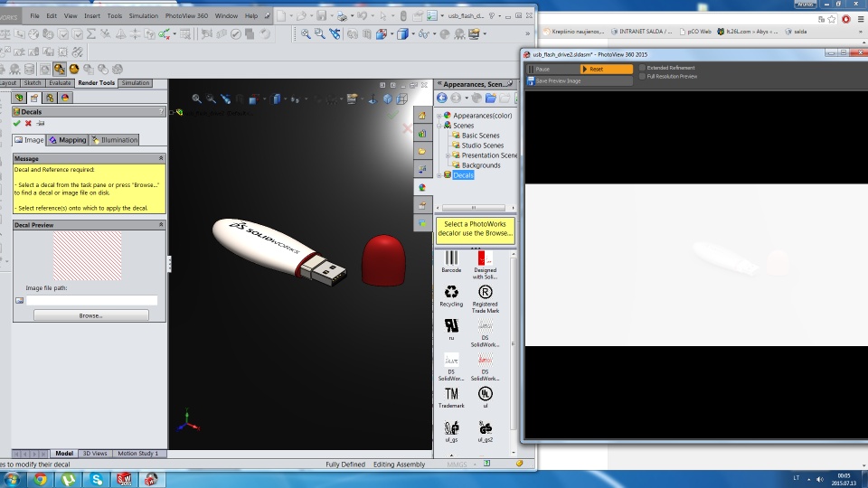Click the Image file path field
868x488 pixels.
[91, 300]
